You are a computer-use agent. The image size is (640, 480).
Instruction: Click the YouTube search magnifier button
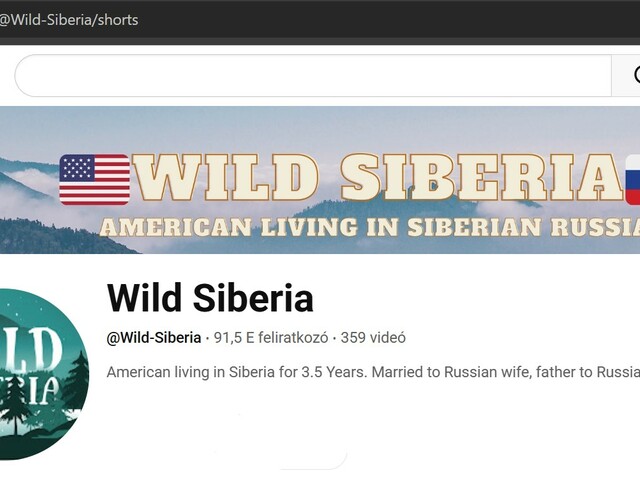tap(626, 76)
